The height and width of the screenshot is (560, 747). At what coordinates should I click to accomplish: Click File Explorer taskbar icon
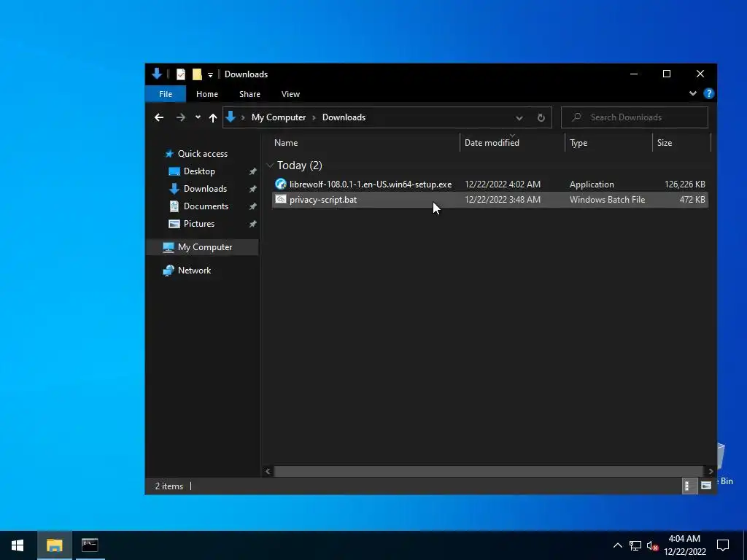click(54, 545)
